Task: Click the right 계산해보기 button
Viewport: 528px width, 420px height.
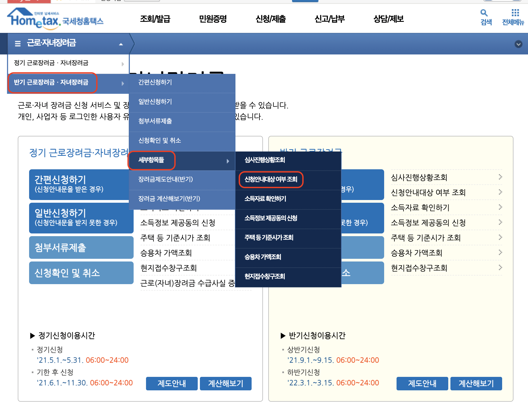Action: click(x=476, y=383)
